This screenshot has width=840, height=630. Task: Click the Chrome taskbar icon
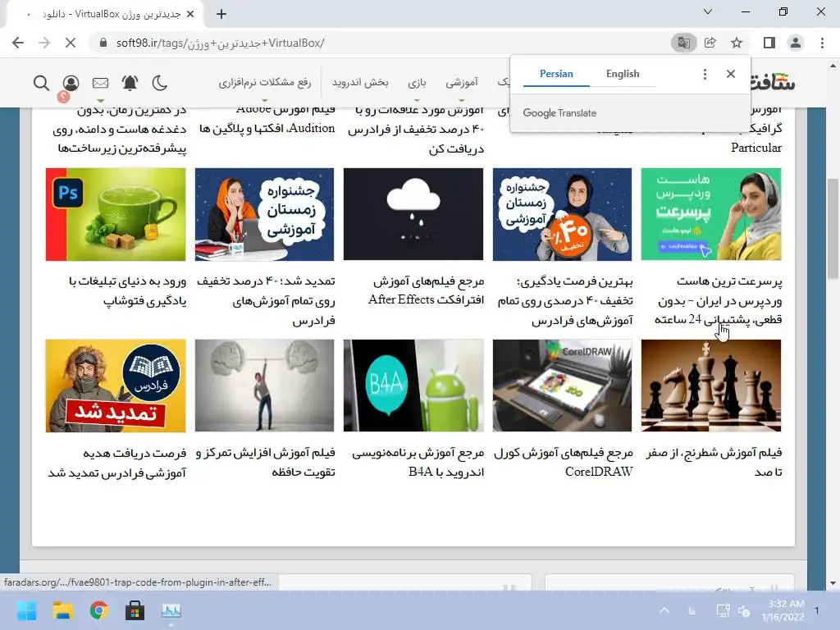pyautogui.click(x=98, y=610)
